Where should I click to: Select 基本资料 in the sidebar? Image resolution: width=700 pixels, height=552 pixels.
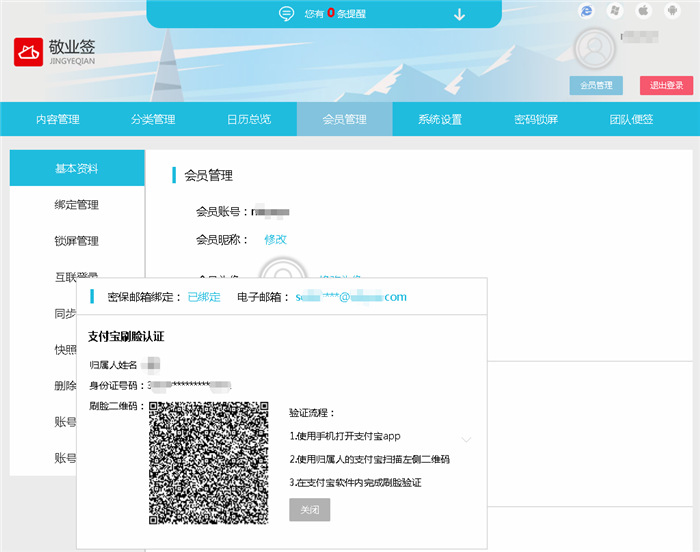77,168
